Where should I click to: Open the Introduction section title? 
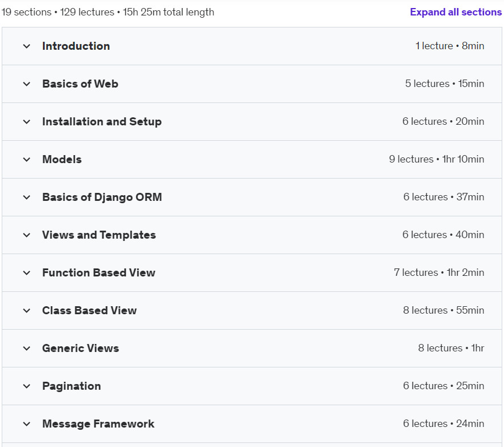point(76,46)
